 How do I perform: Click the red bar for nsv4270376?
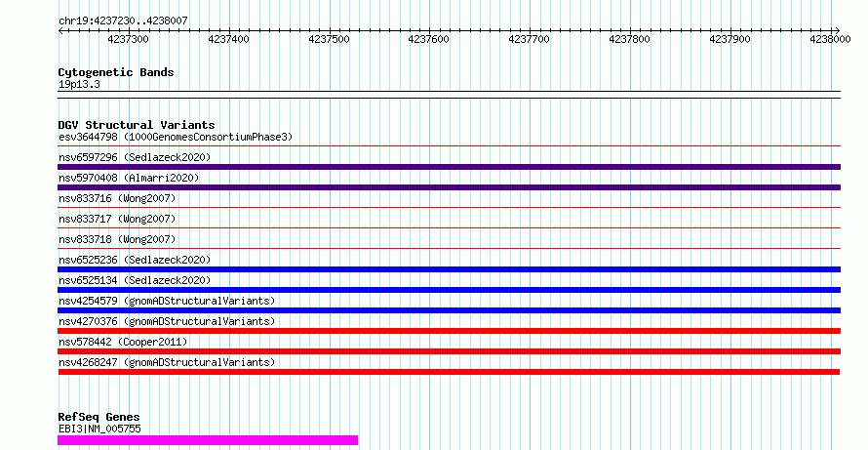point(449,331)
